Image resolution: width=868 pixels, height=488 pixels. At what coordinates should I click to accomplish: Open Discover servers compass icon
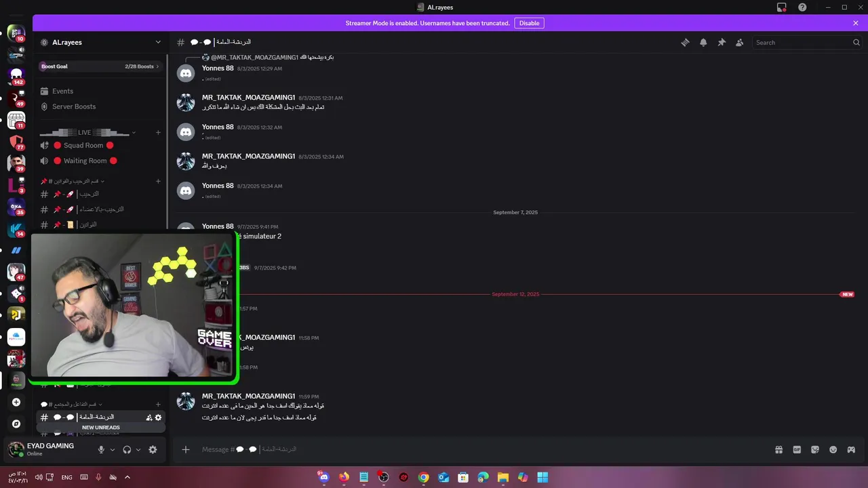[x=16, y=424]
